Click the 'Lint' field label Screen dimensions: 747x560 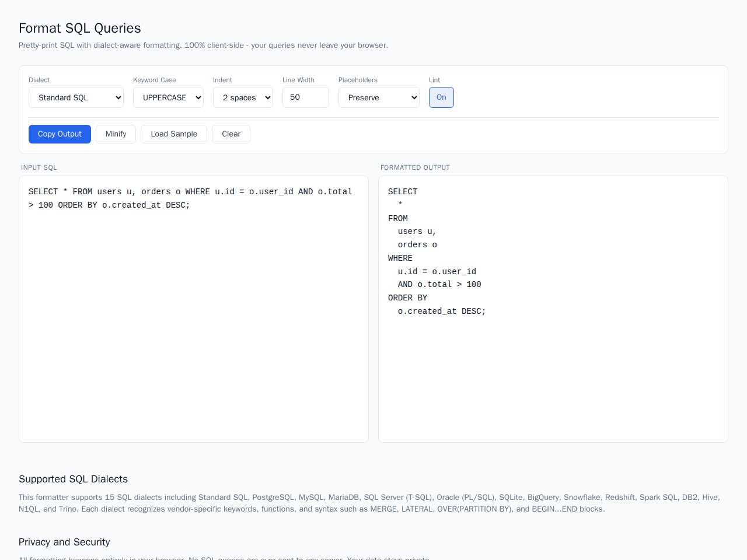(434, 80)
